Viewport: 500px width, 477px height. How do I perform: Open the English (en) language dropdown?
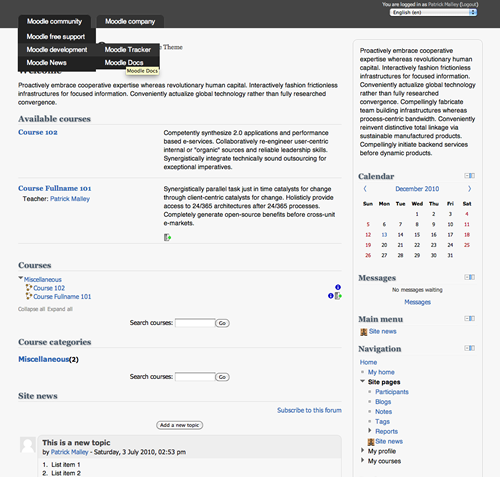433,12
